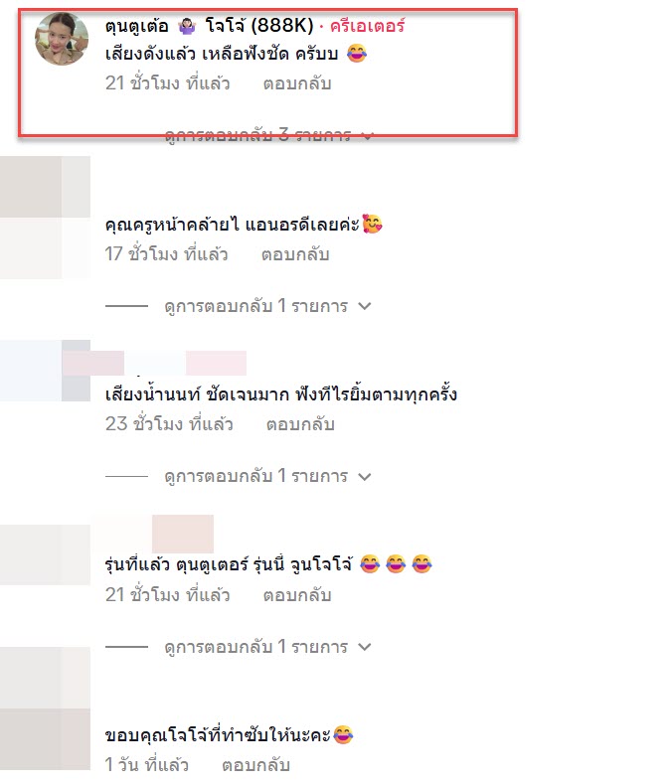Click reply under the creator's comment
672x784 pixels.
pos(297,83)
